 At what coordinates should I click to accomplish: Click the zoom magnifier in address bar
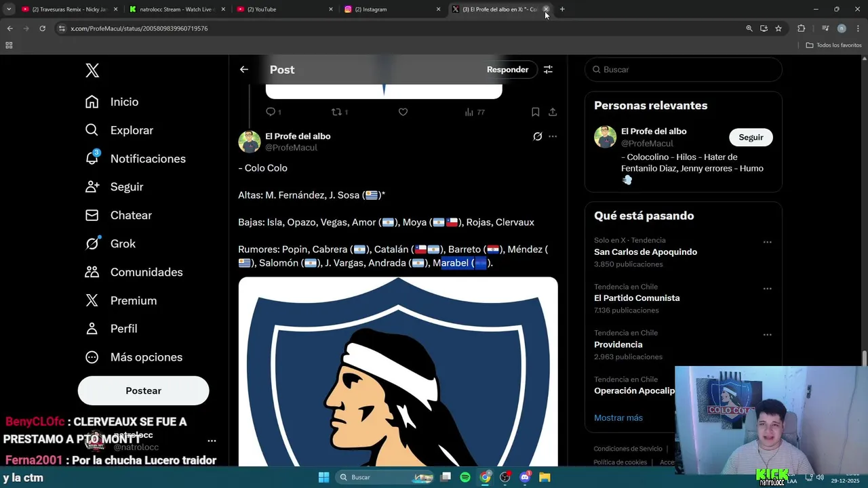tap(749, 28)
